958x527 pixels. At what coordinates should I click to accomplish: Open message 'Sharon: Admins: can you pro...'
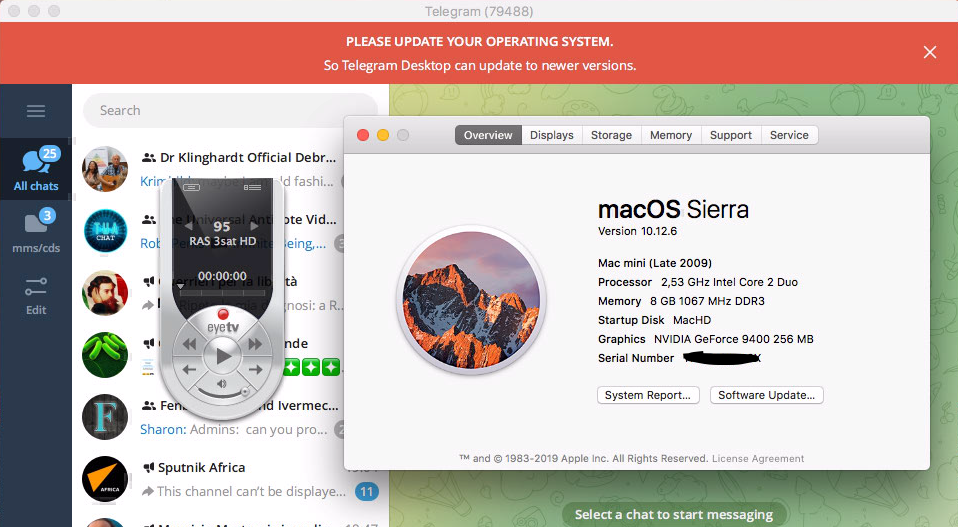[x=233, y=429]
